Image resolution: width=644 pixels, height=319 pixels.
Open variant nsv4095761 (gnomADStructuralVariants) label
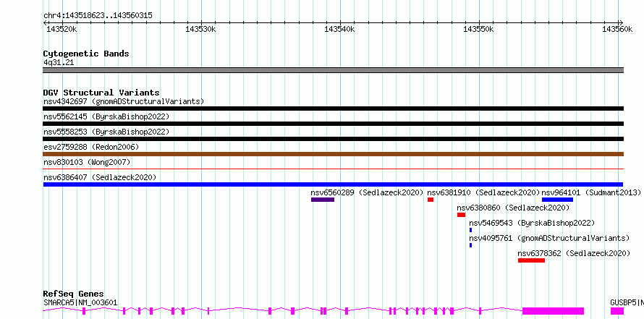549,238
